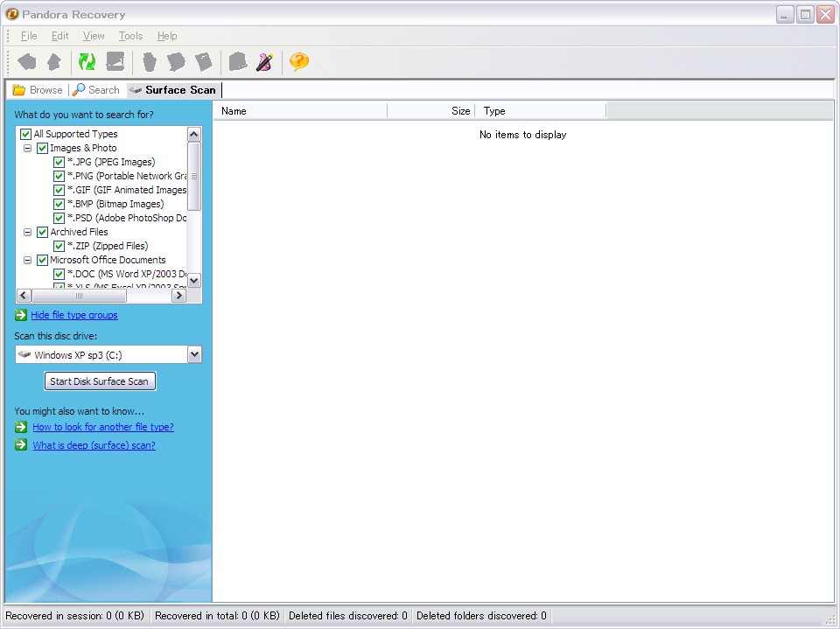Launch the wizard via the wizard hat icon
This screenshot has height=629, width=840.
[264, 61]
